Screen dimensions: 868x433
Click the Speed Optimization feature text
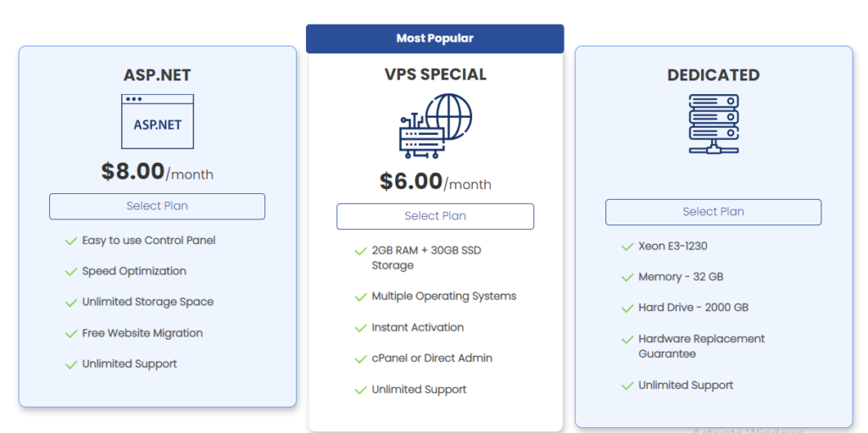coord(134,271)
